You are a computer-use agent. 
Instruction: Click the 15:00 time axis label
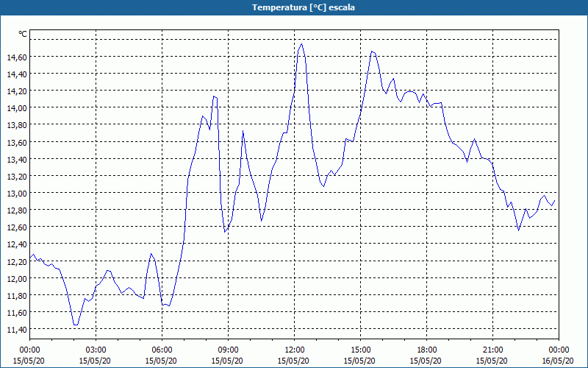click(360, 350)
